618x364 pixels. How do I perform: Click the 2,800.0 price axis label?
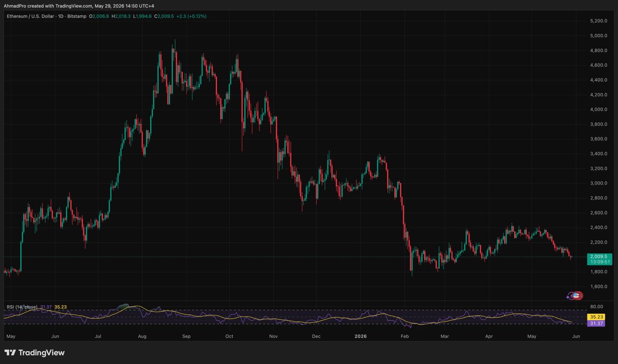[597, 198]
